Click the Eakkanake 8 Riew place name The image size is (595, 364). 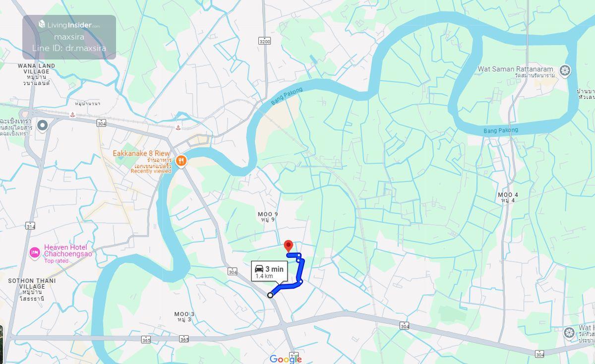tap(142, 153)
